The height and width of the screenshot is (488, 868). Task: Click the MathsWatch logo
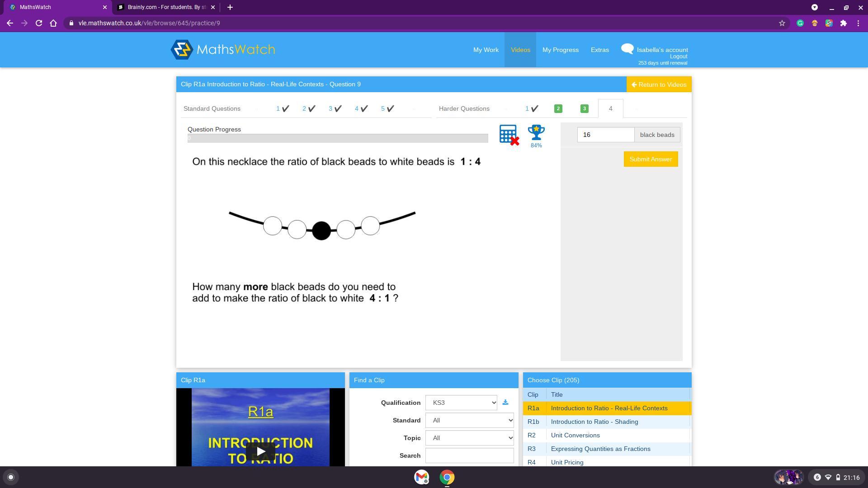click(x=223, y=50)
